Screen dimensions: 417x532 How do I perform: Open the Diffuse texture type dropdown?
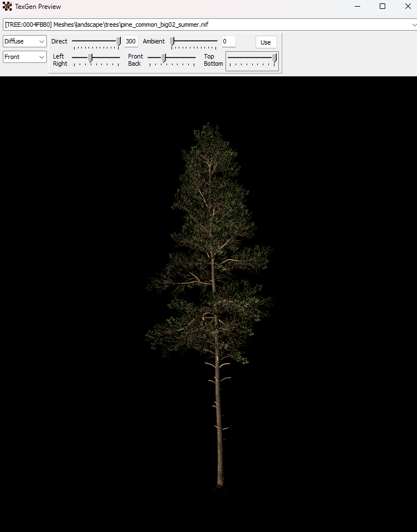tap(24, 42)
